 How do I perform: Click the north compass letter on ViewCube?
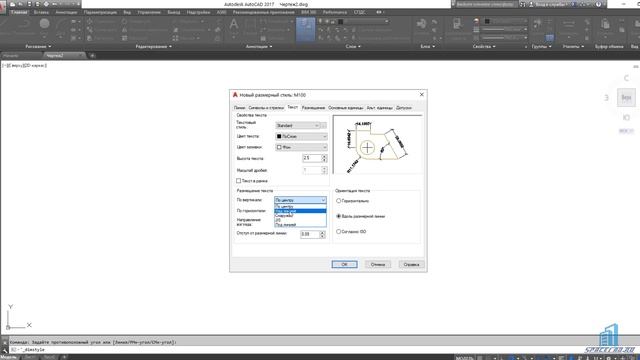[x=626, y=78]
